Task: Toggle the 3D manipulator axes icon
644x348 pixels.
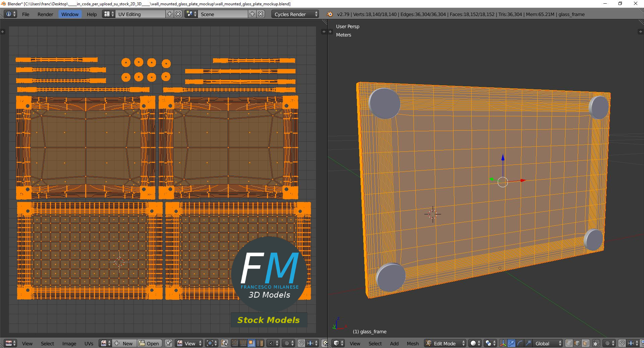Action: (x=503, y=343)
